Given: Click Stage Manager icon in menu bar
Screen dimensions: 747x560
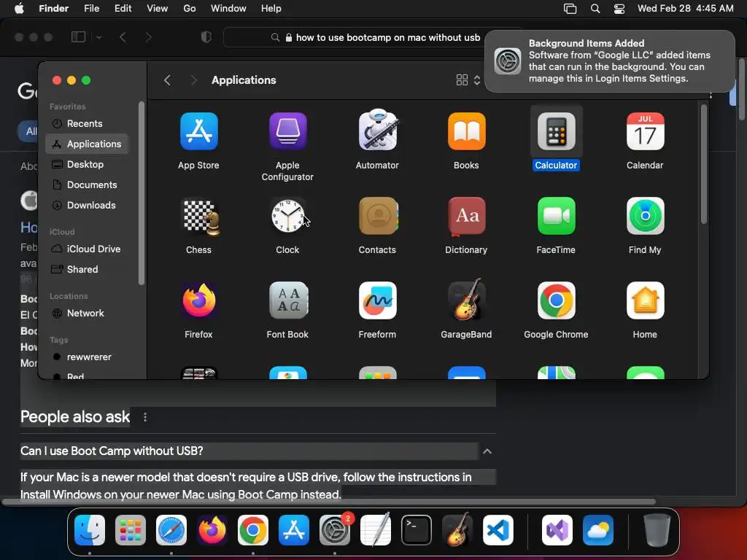Looking at the screenshot, I should click(570, 9).
